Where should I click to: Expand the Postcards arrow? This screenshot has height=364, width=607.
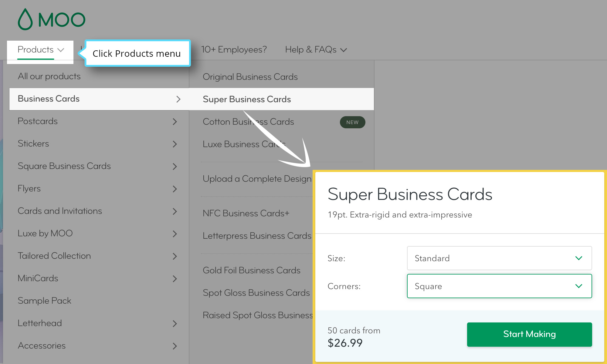click(175, 122)
